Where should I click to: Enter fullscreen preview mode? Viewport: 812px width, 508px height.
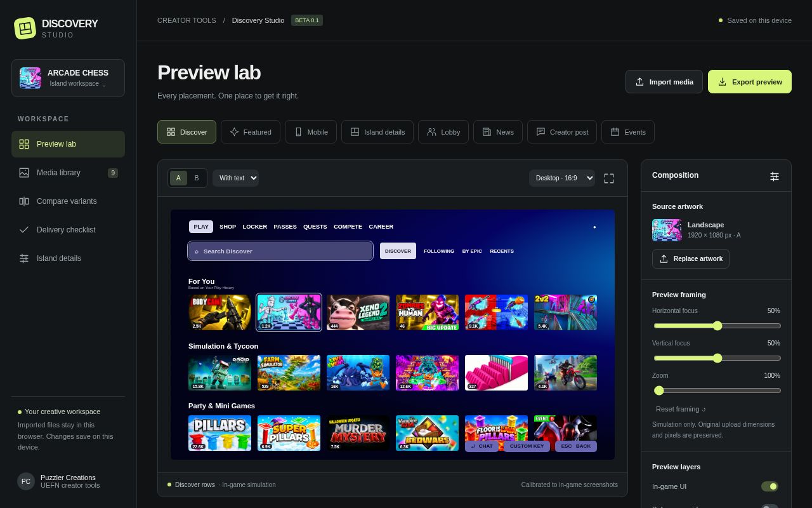[609, 178]
